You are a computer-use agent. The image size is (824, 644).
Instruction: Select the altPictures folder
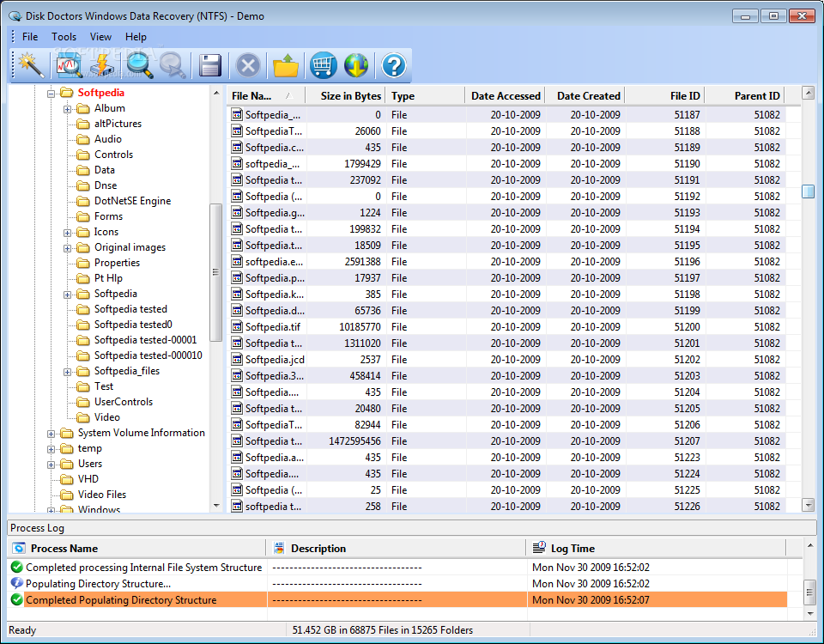[x=118, y=124]
